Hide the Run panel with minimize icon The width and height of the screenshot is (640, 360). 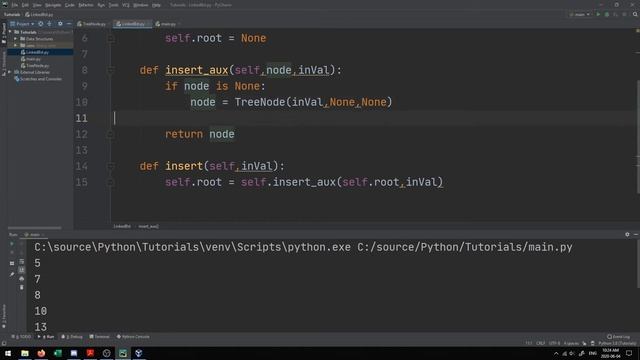(636, 235)
